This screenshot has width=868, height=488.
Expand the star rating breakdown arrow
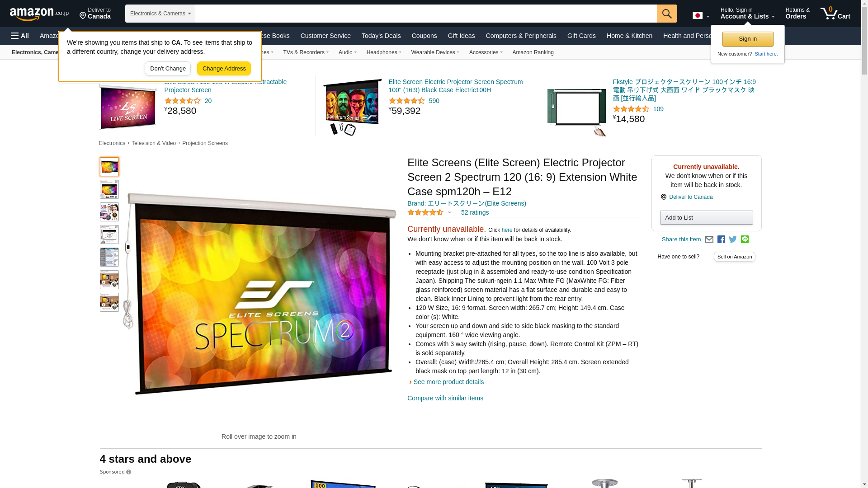pyautogui.click(x=449, y=212)
